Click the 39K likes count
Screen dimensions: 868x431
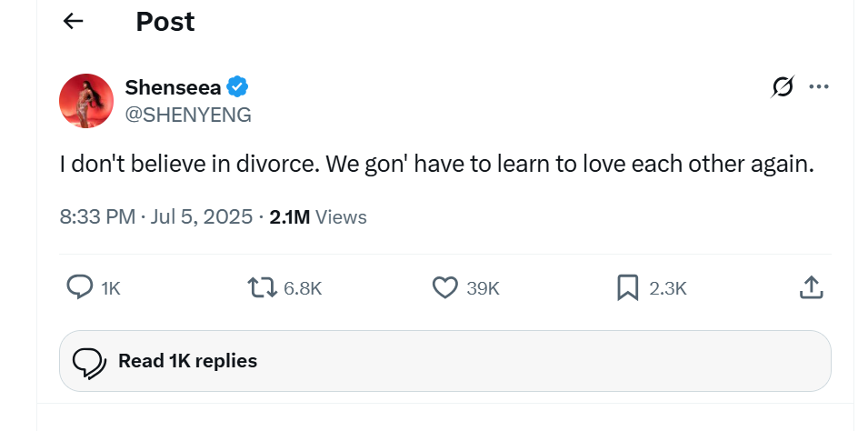(483, 288)
